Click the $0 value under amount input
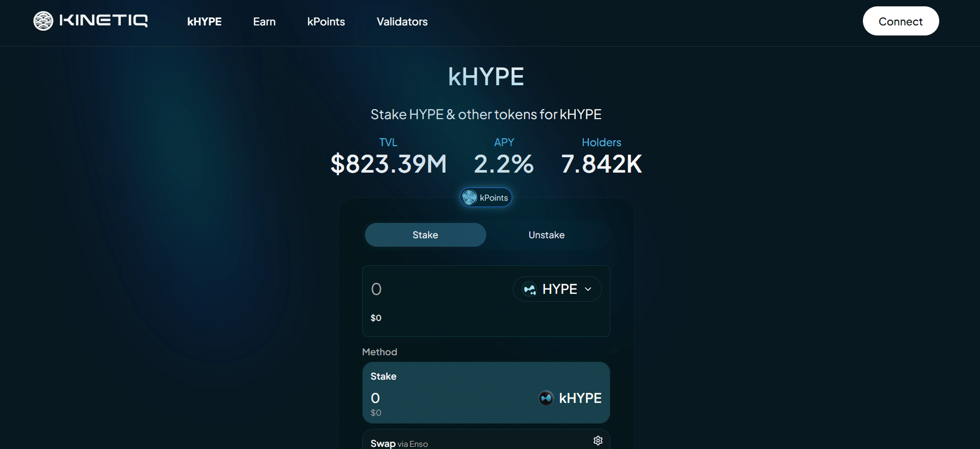The width and height of the screenshot is (980, 449). [376, 318]
